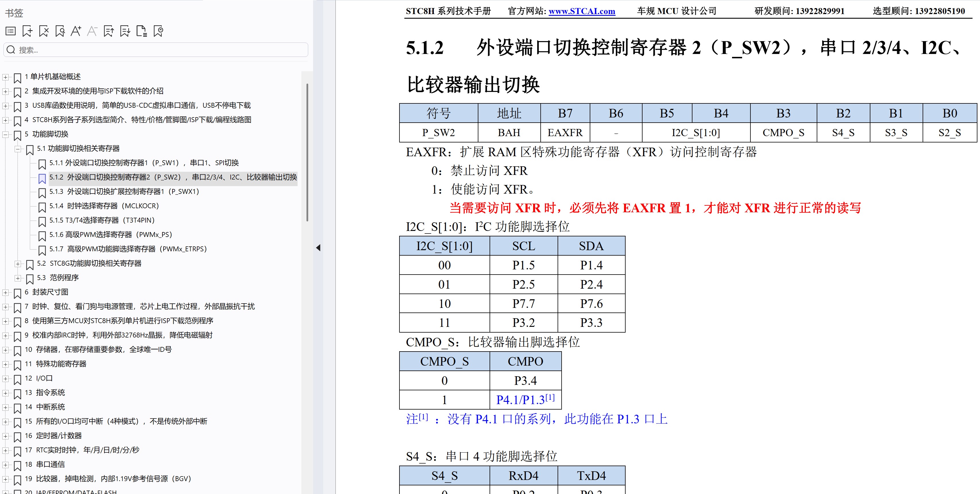Screen dimensions: 980x494
Task: Click the magnifier icon in search box
Action: [11, 50]
